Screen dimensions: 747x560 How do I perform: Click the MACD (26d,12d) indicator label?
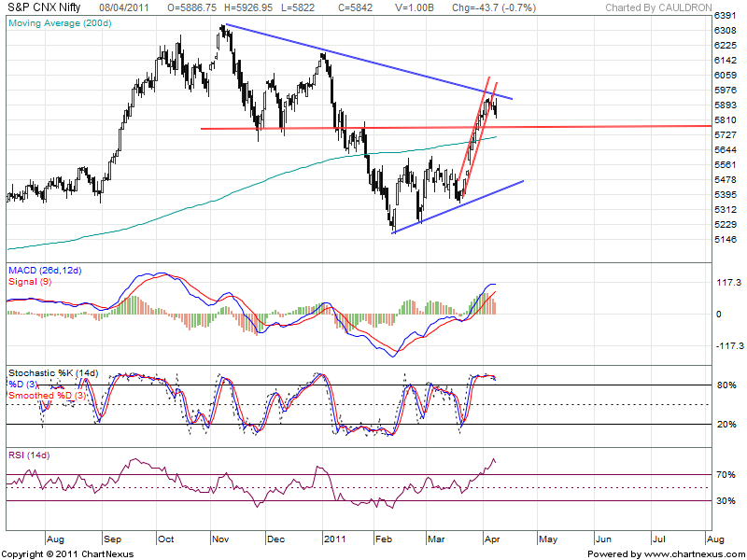(x=46, y=271)
